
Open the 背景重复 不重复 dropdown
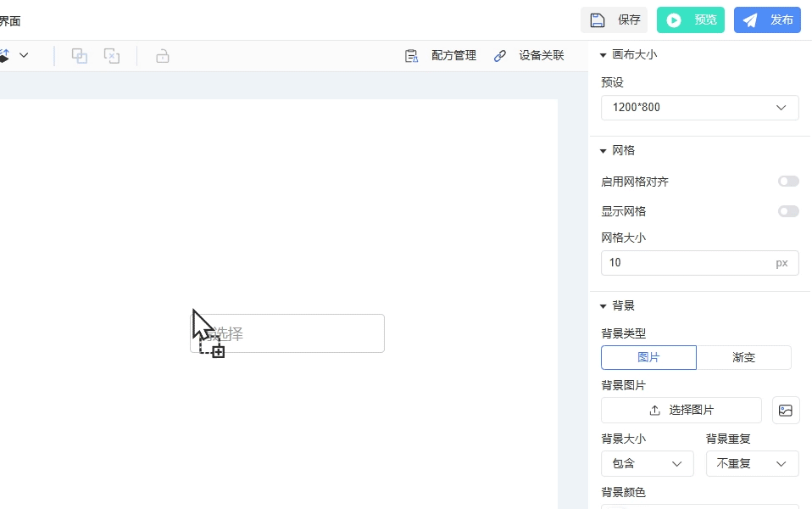(752, 464)
